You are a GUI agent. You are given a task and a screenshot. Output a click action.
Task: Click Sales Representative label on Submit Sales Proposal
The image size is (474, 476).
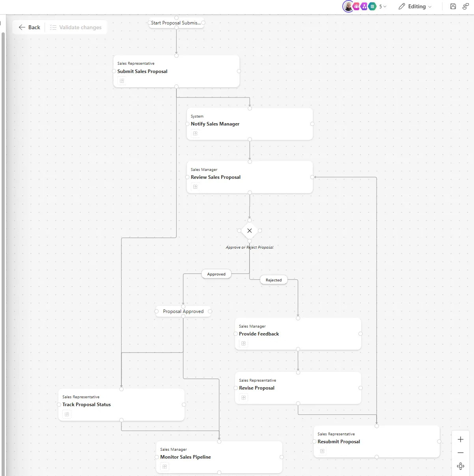coord(136,64)
